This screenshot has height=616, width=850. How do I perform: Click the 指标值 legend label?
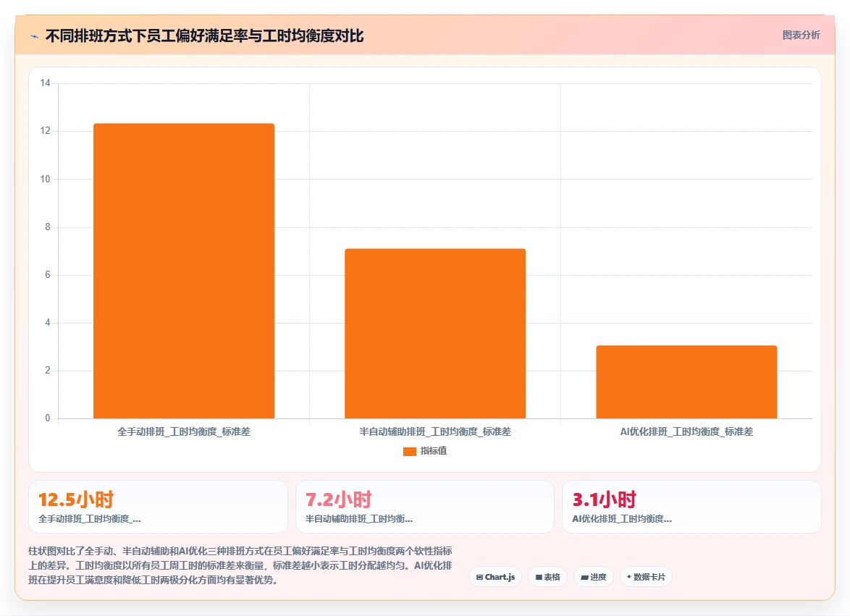pyautogui.click(x=433, y=451)
